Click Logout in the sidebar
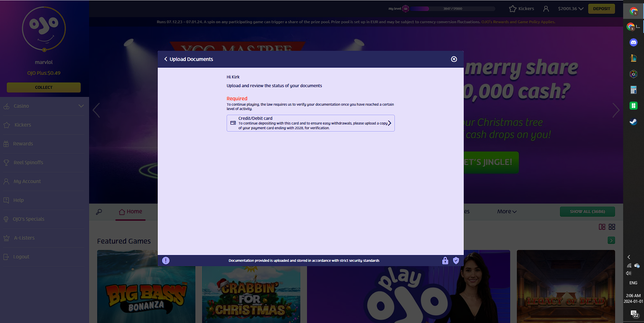Screen dimensions: 644x323 (x=21, y=257)
